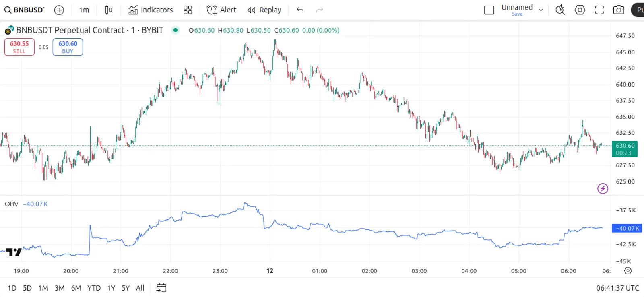Image resolution: width=644 pixels, height=297 pixels.
Task: Select YTD date range
Action: coord(94,288)
